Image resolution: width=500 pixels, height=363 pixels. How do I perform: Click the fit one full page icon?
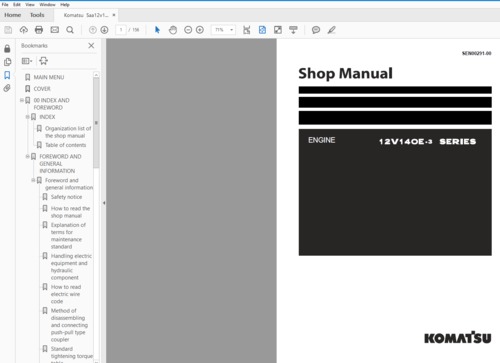(x=262, y=30)
